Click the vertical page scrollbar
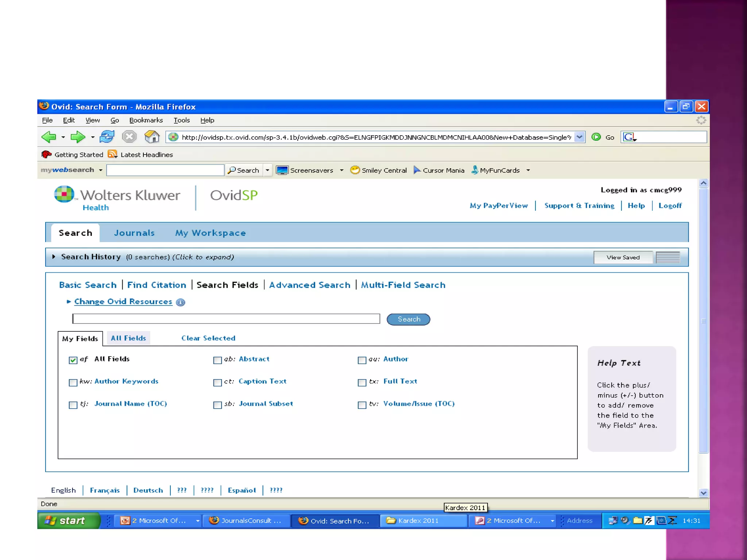 704,321
